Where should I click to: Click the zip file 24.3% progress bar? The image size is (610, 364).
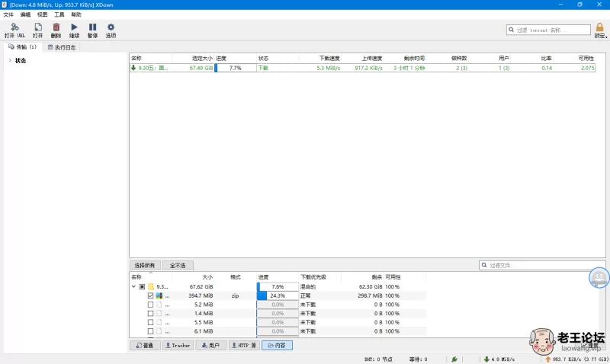(278, 295)
